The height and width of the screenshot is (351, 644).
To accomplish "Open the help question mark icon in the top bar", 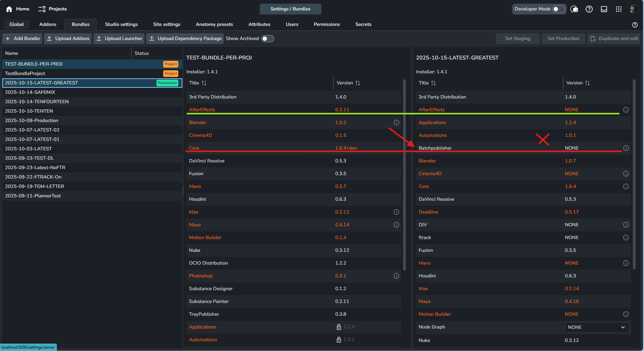I will coord(589,9).
